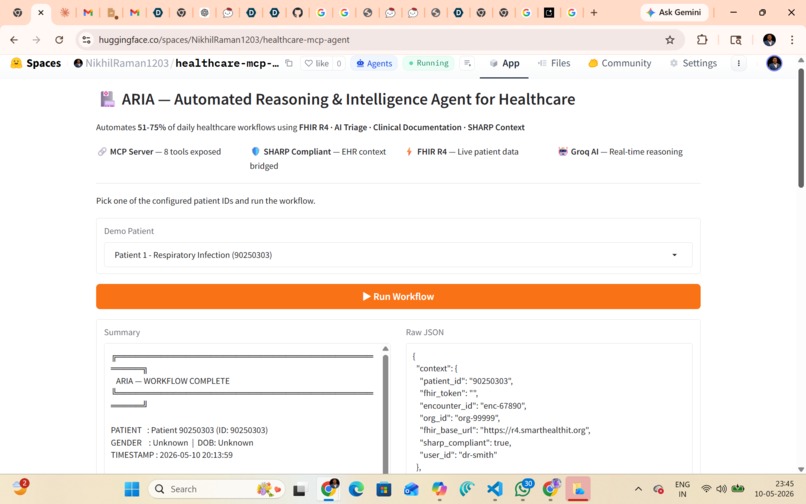Click the dropdown arrow for Demo Patient

(x=674, y=255)
